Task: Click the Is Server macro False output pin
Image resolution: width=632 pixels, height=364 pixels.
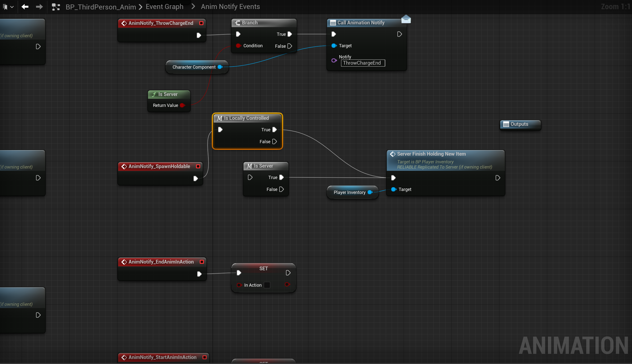Action: 281,189
